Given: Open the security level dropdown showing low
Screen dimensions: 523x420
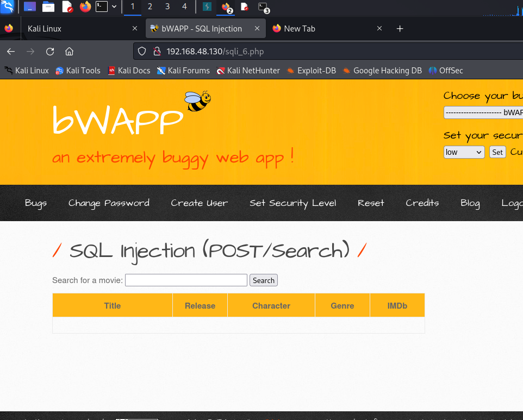Looking at the screenshot, I should (464, 152).
